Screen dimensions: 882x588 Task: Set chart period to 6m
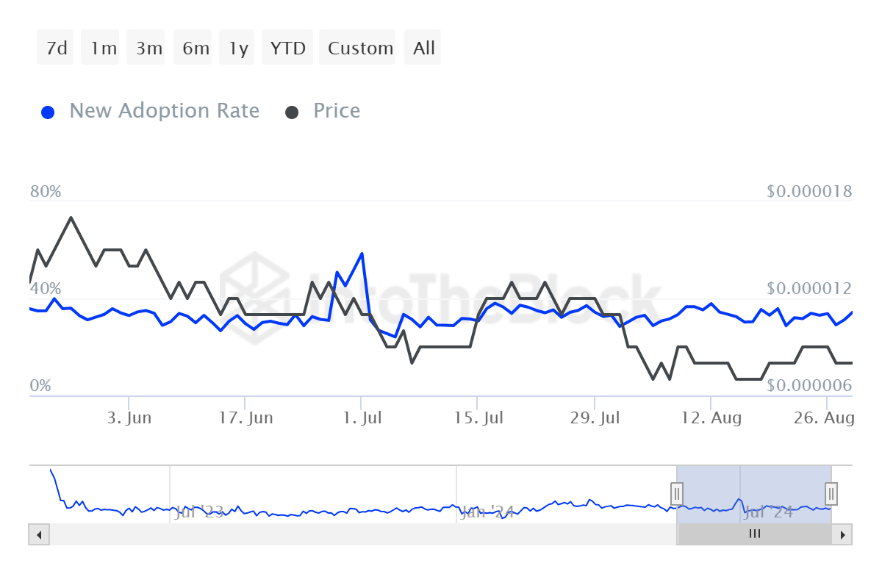point(196,48)
